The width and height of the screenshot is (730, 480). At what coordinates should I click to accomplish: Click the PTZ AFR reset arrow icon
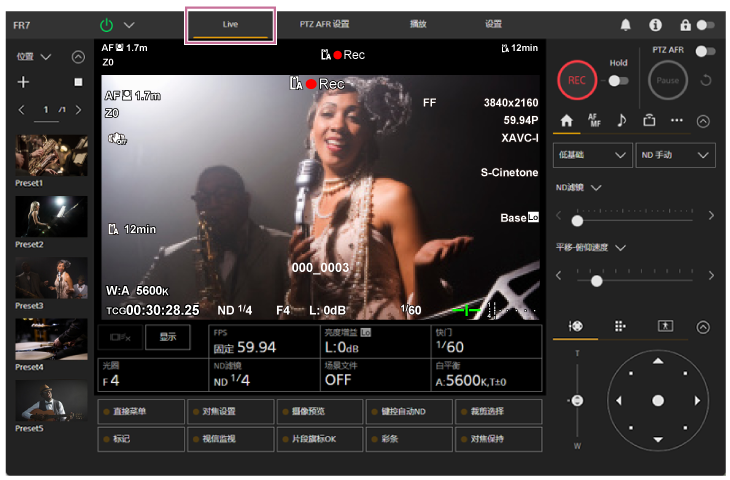706,79
